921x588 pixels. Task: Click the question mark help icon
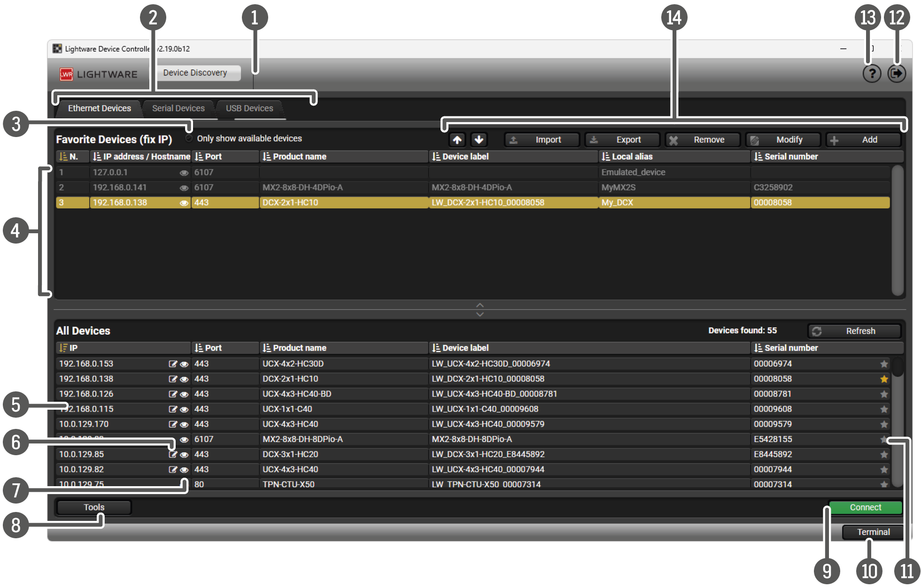tap(872, 74)
